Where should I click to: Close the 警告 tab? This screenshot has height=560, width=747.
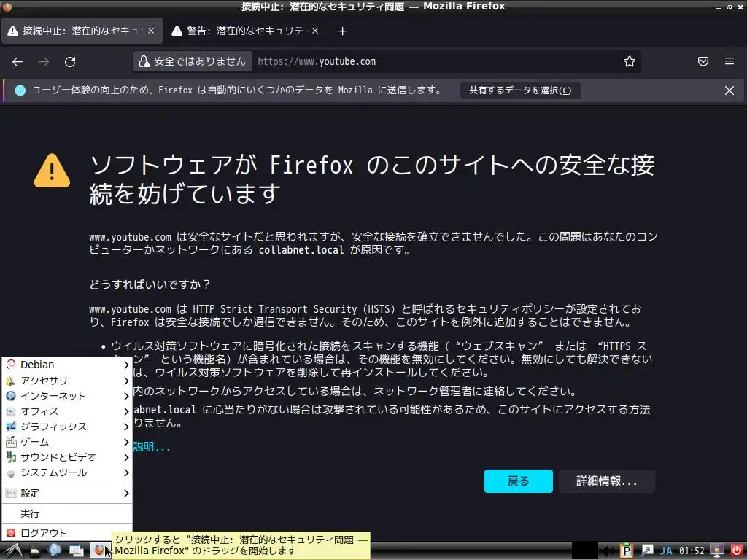(x=315, y=31)
